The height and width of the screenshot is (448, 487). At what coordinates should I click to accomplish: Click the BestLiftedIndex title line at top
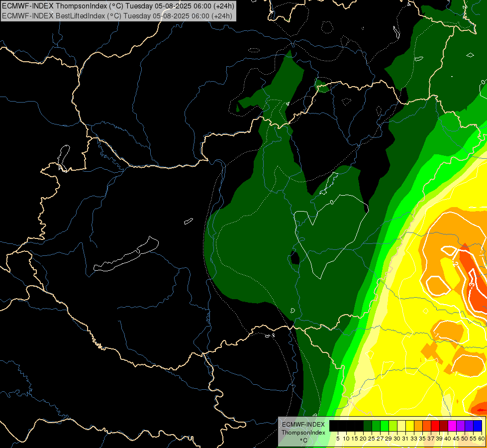[x=117, y=16]
